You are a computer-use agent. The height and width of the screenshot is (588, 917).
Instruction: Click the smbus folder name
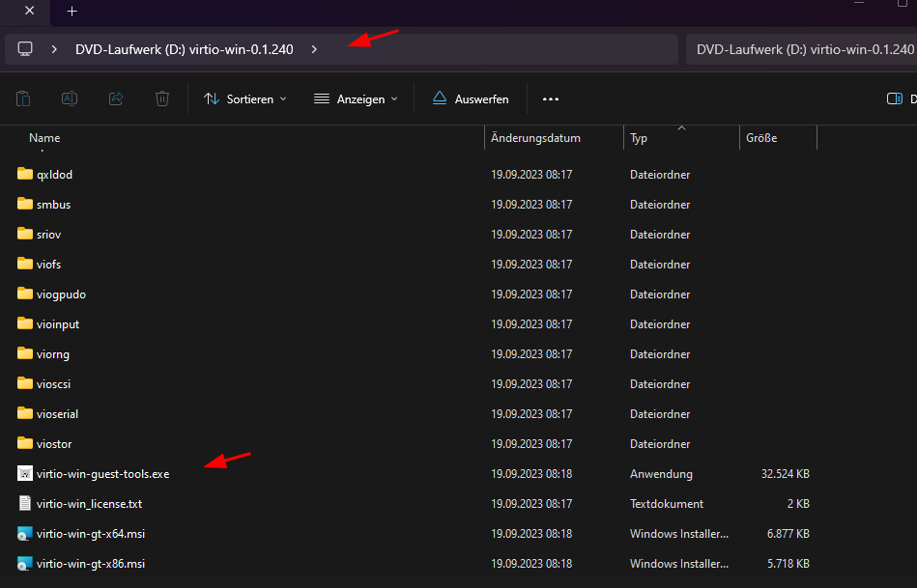coord(53,205)
